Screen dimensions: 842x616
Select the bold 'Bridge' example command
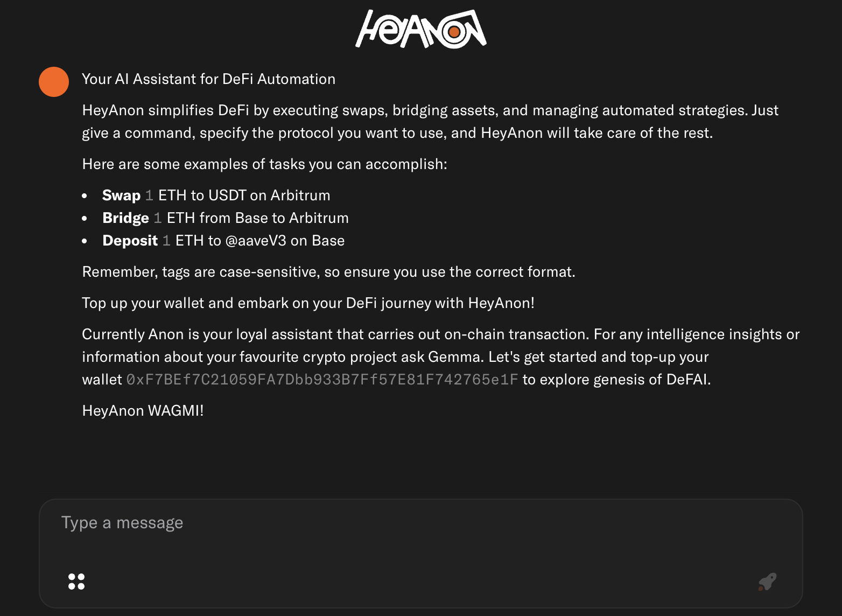click(125, 218)
